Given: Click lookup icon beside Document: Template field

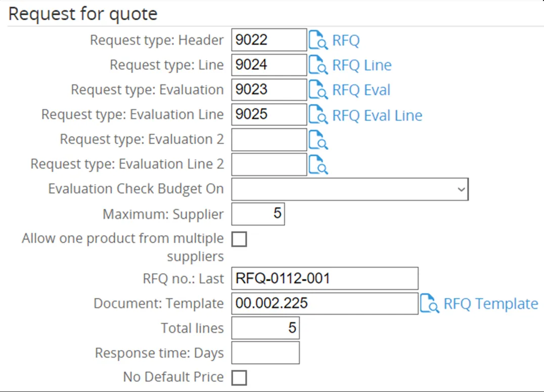Looking at the screenshot, I should point(430,303).
